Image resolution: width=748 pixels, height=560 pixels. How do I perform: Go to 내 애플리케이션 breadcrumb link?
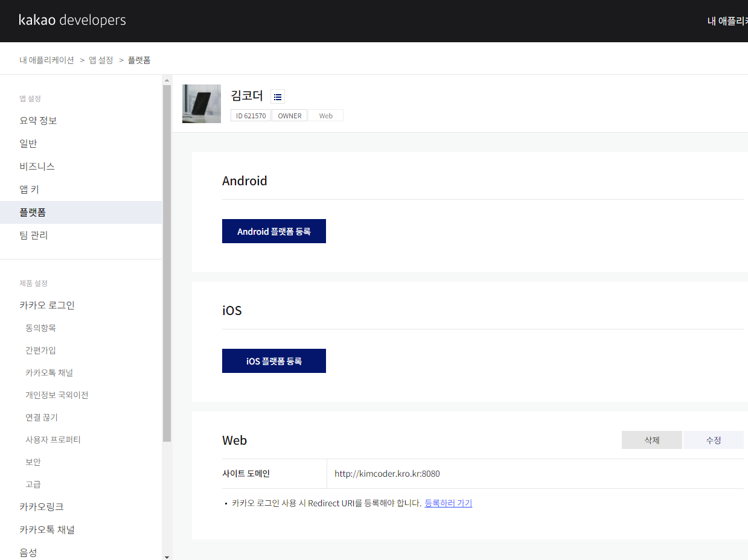pyautogui.click(x=46, y=60)
